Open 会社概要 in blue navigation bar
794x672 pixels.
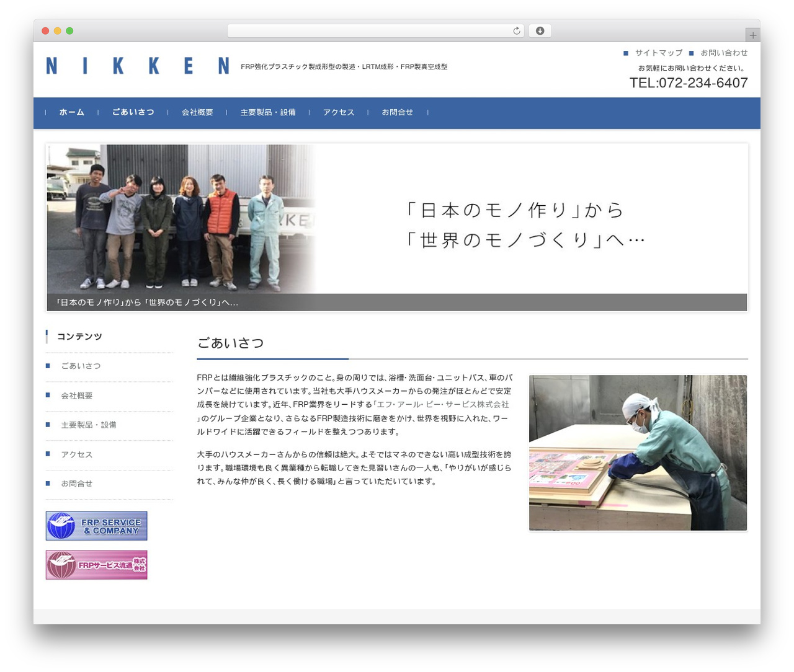click(x=197, y=112)
